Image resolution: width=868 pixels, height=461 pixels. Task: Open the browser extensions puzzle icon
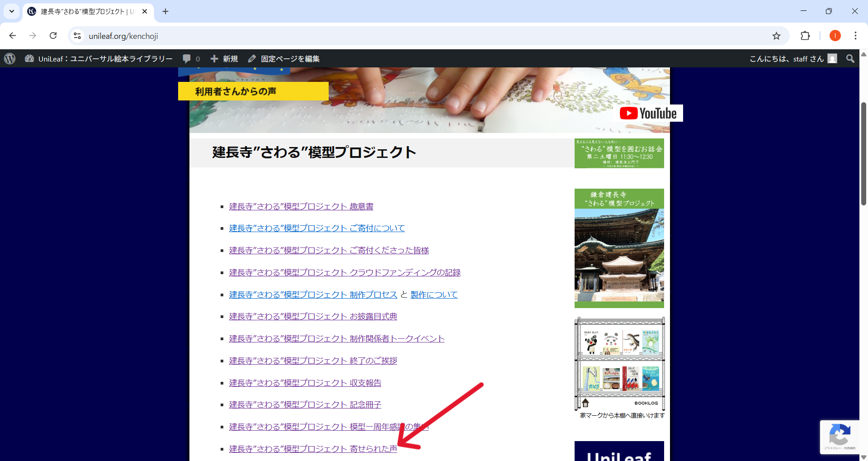point(805,36)
